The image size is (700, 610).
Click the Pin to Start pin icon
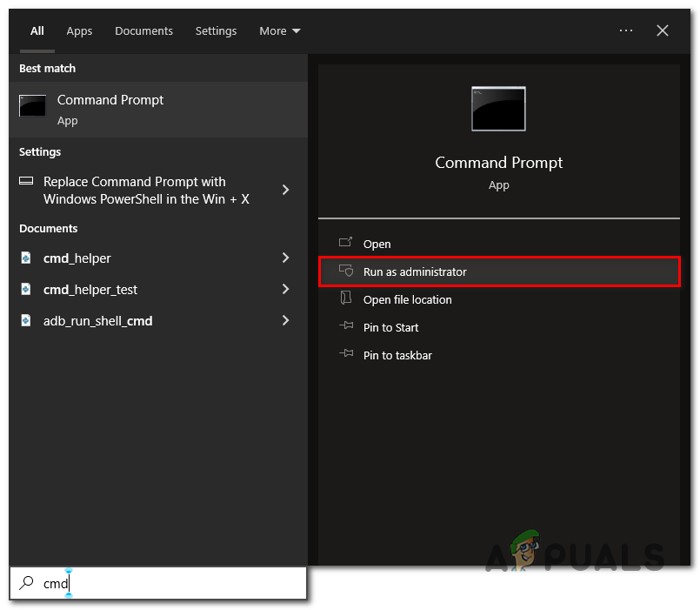(346, 325)
